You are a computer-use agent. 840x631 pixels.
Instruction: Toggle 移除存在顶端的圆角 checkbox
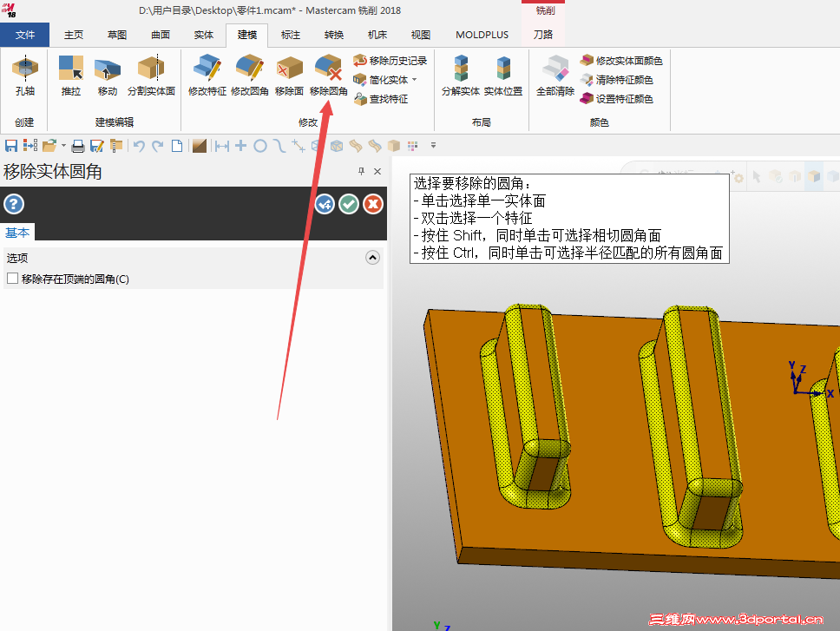coord(13,279)
